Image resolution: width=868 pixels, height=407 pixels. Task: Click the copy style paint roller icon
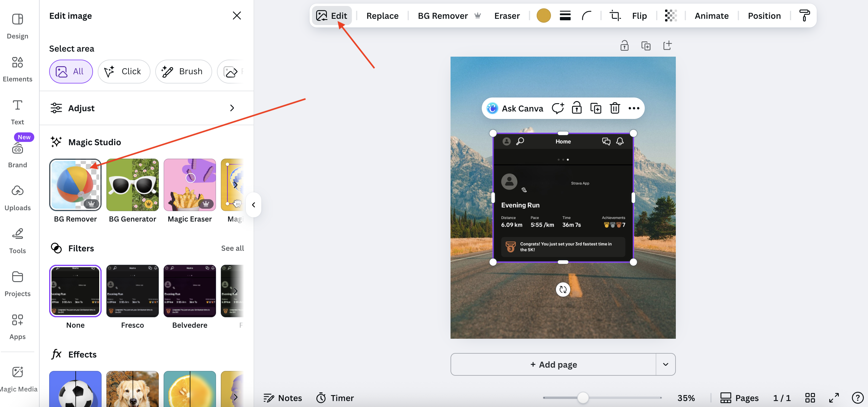[x=804, y=16]
